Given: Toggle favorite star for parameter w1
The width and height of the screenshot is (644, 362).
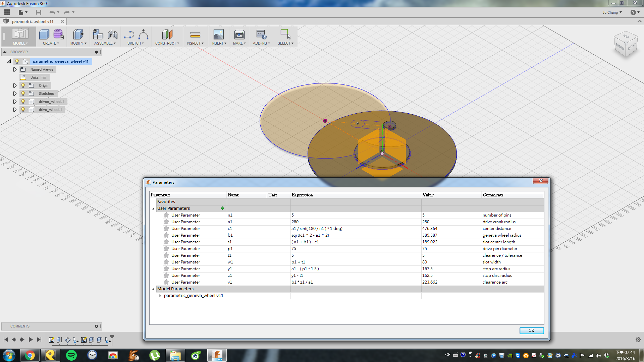Looking at the screenshot, I should coord(166,262).
